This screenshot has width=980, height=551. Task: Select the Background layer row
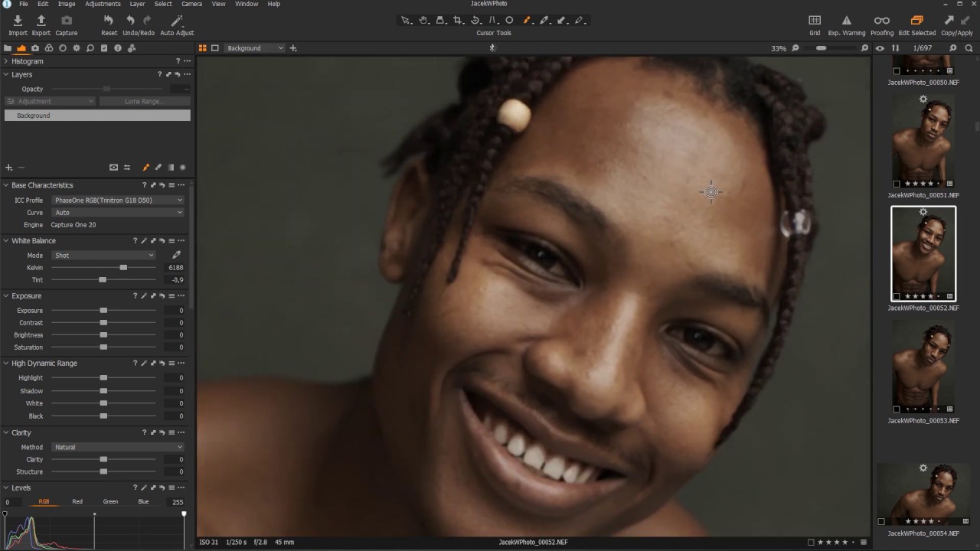[97, 116]
